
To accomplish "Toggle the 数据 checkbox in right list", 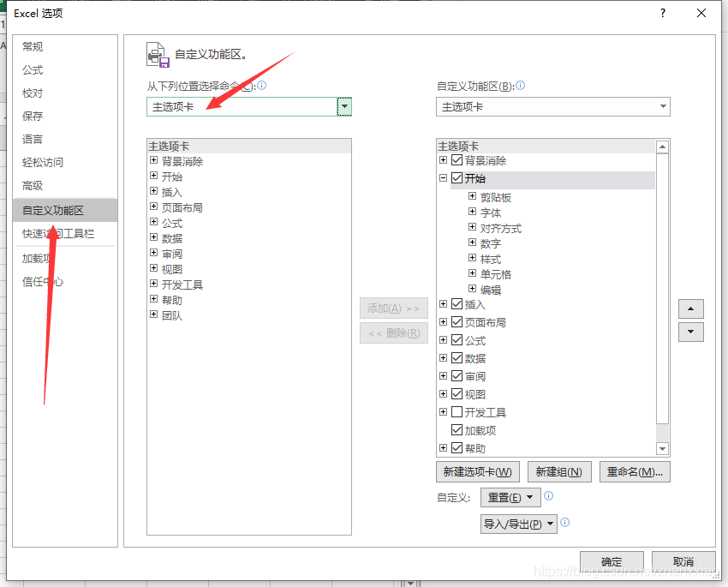I will click(x=456, y=358).
